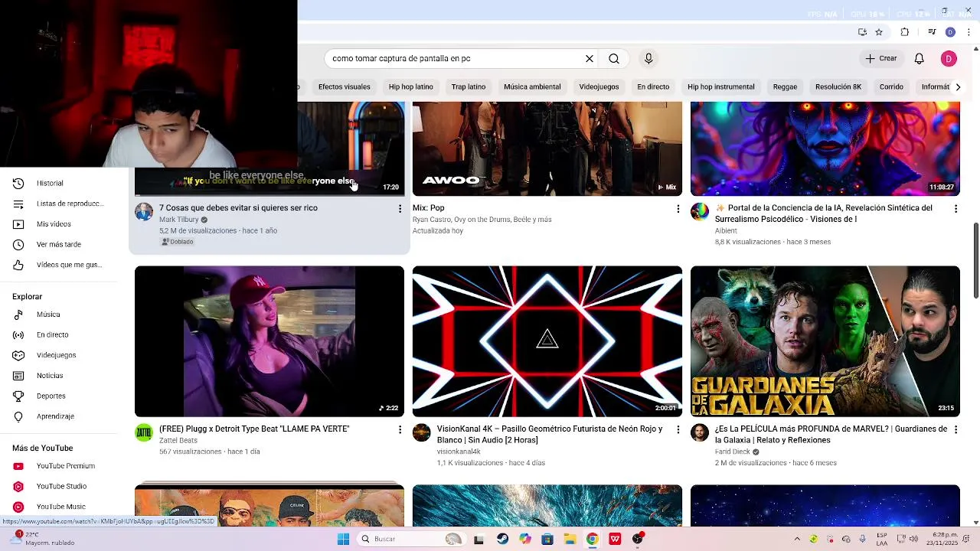Open the YouTube account avatar menu
Screen dimensions: 980x551
pyautogui.click(x=949, y=58)
